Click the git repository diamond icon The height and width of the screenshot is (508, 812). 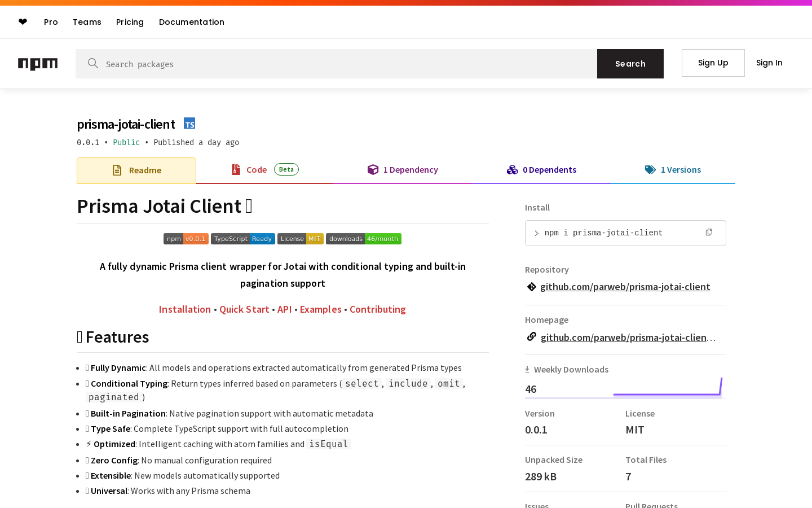click(531, 287)
